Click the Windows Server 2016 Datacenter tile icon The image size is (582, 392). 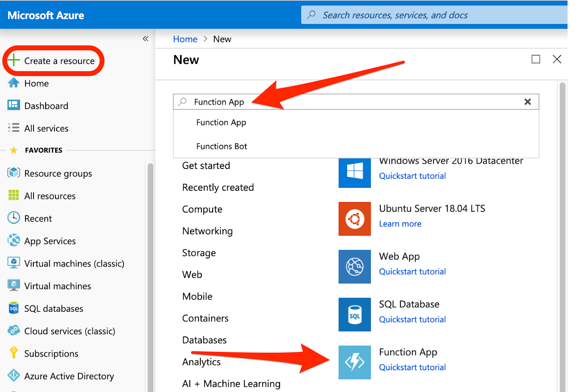point(355,173)
